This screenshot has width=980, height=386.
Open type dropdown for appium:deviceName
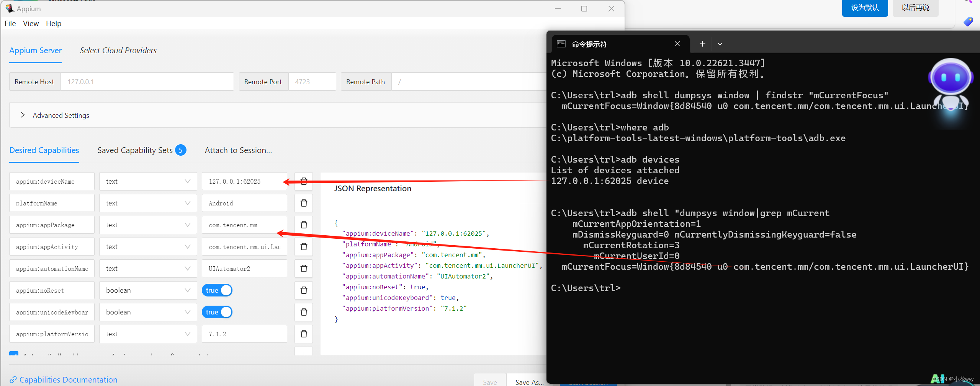[x=148, y=181]
